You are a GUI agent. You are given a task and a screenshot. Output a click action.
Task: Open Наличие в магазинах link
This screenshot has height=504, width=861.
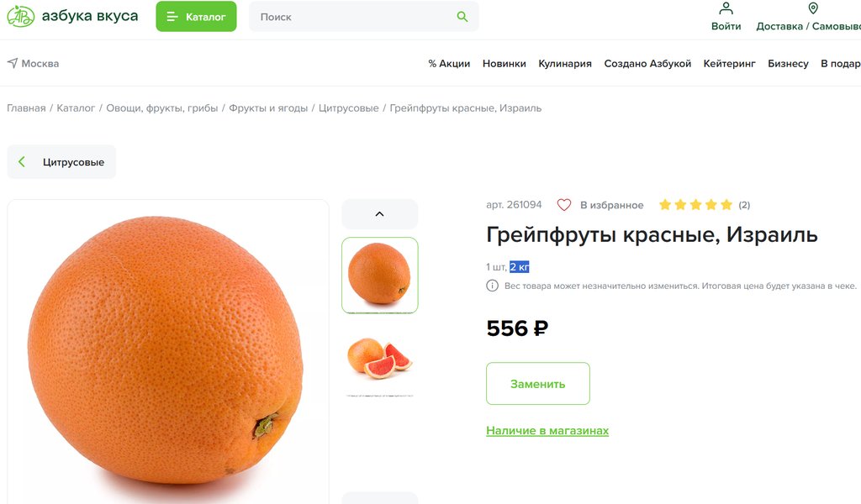point(547,431)
